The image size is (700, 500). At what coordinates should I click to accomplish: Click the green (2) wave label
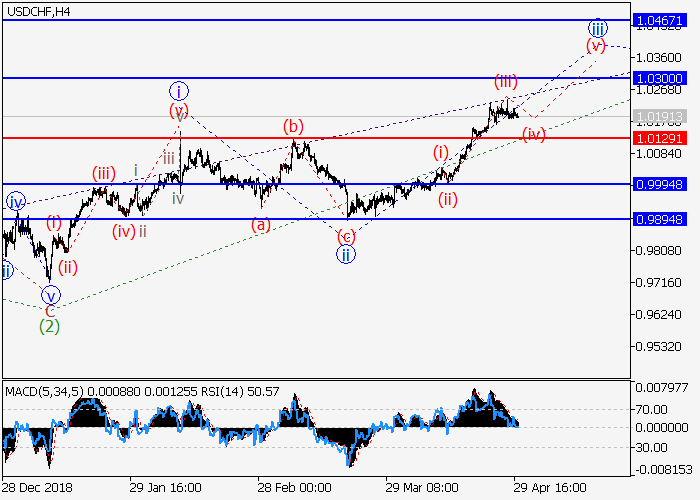[48, 326]
